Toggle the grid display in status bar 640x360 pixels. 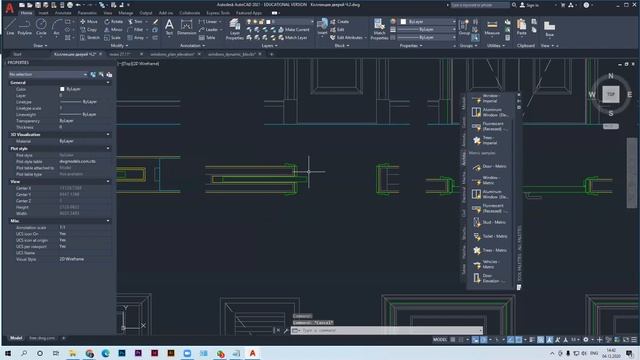point(453,340)
